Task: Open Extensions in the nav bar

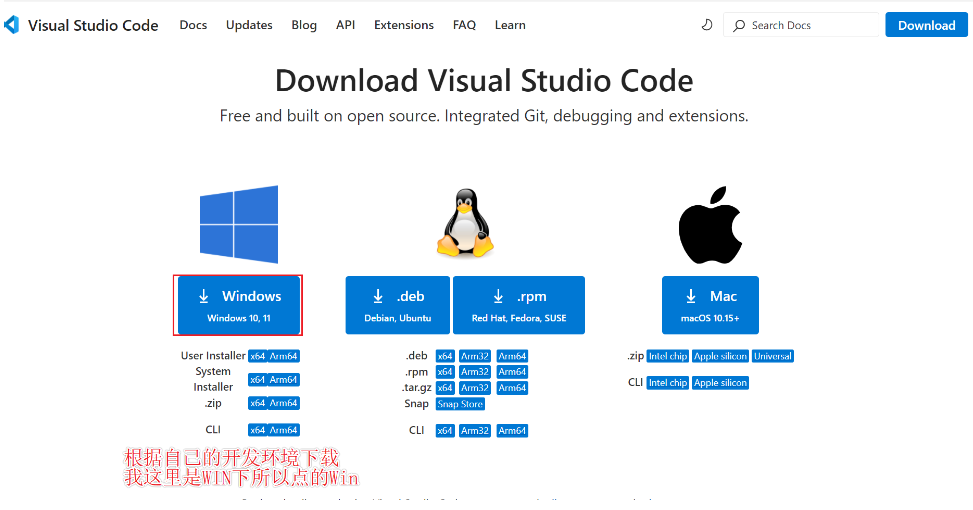Action: 404,25
